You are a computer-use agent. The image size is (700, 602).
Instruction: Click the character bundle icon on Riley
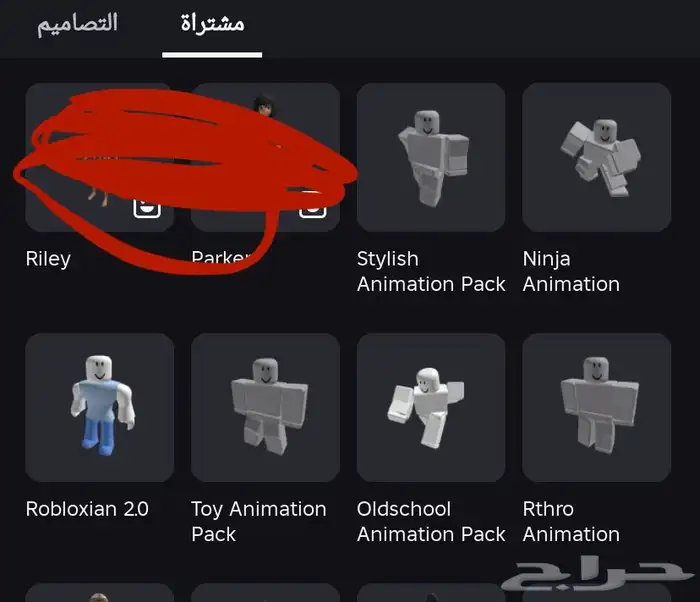point(147,208)
